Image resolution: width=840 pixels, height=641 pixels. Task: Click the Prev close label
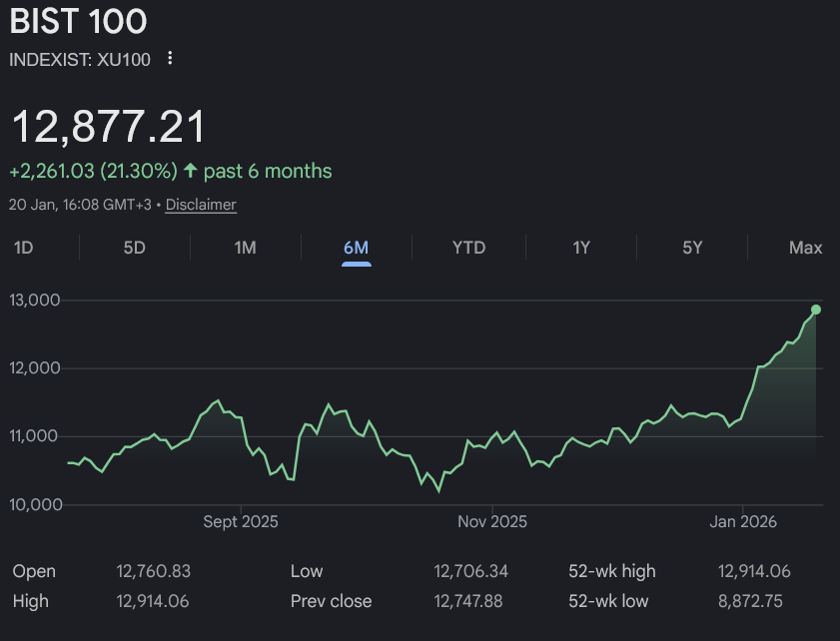pyautogui.click(x=331, y=601)
